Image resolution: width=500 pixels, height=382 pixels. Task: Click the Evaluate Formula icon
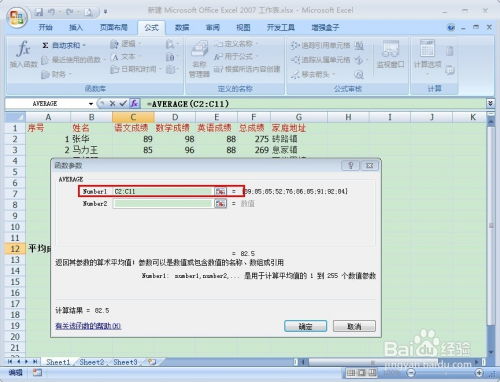pos(359,74)
